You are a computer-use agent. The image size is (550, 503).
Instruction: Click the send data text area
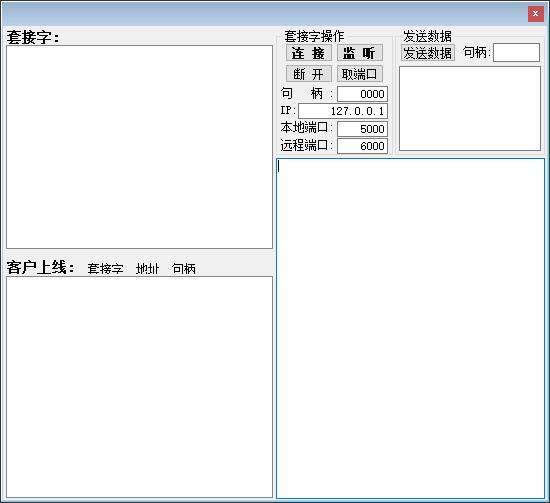point(470,109)
